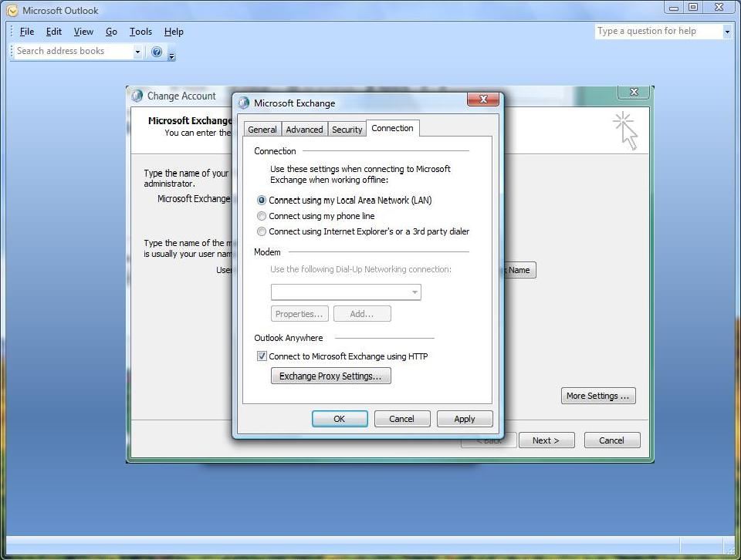Click the Microsoft Exchange dialog title icon
This screenshot has height=560, width=741.
244,103
